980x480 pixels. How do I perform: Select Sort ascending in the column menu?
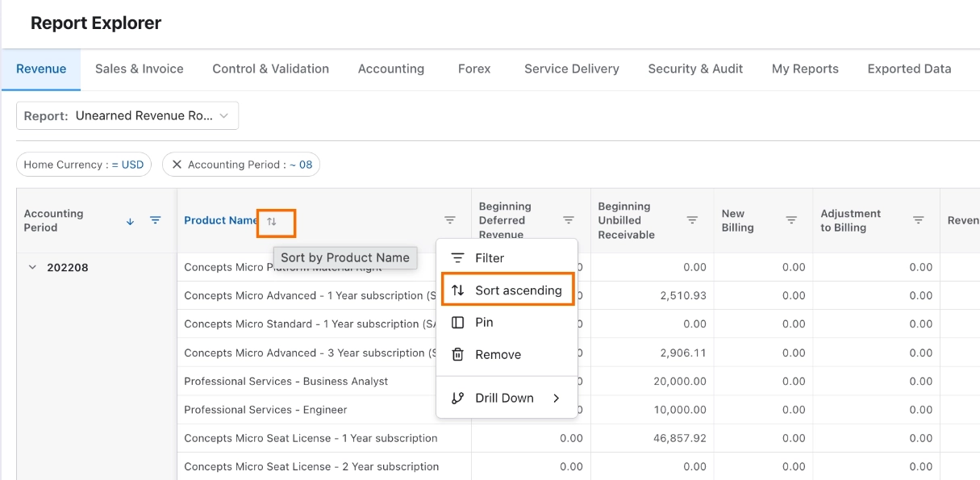(x=507, y=290)
